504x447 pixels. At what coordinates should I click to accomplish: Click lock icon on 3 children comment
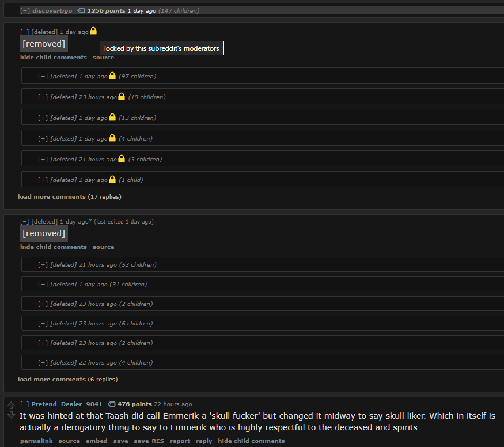coord(122,158)
